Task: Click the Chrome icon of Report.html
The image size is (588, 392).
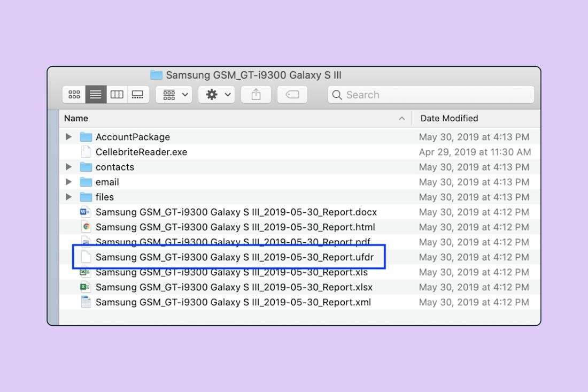Action: (x=86, y=227)
